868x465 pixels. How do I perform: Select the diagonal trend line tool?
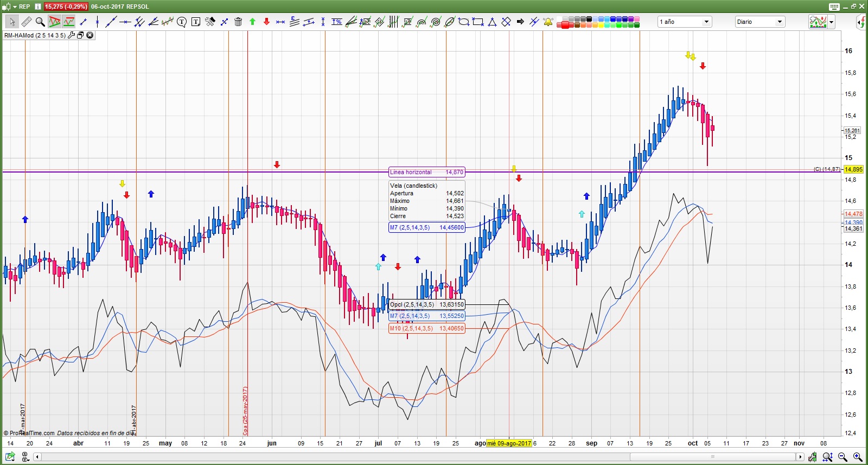point(111,22)
